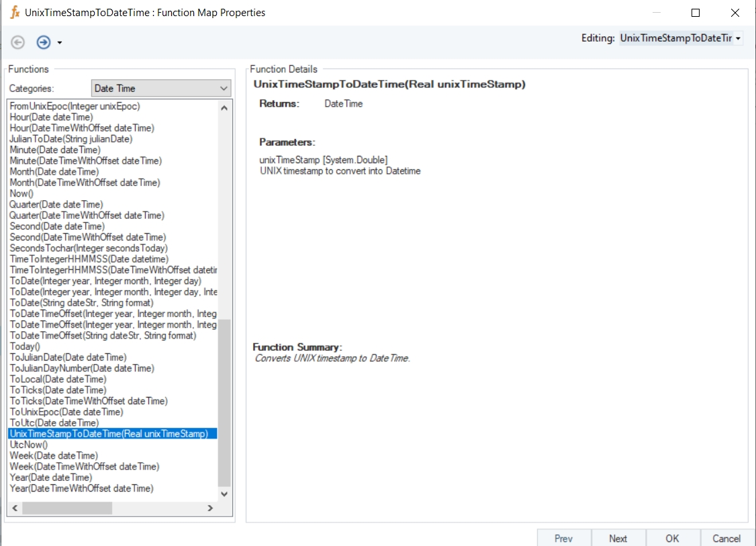Click the forward navigation arrow icon
Screen dimensions: 756x546
[x=44, y=42]
